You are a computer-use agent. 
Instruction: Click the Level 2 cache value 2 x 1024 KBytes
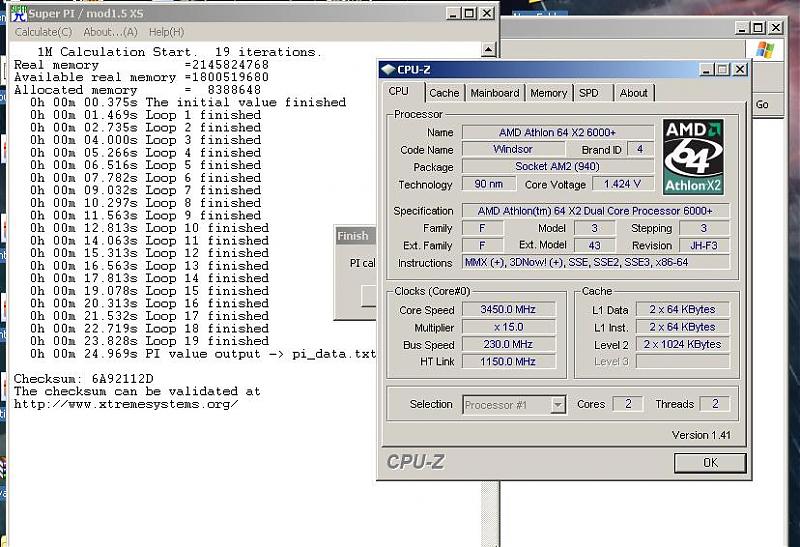click(683, 344)
